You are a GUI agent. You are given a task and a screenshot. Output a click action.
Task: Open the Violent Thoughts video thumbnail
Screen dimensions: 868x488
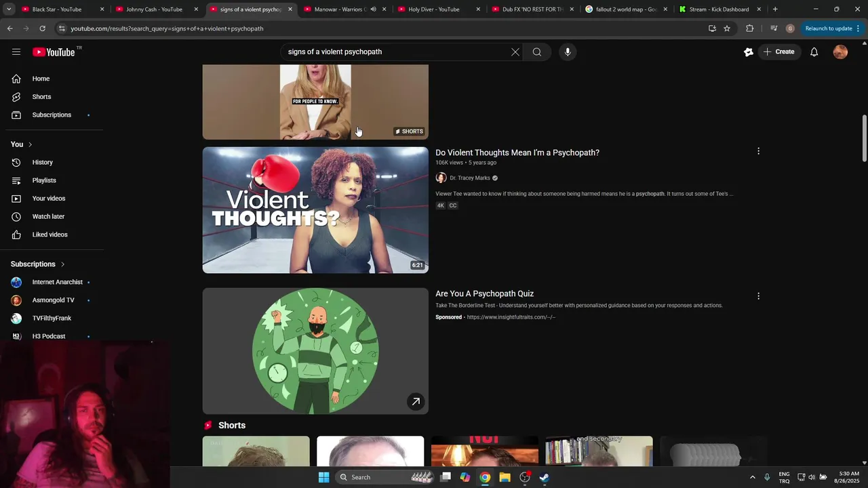click(315, 210)
